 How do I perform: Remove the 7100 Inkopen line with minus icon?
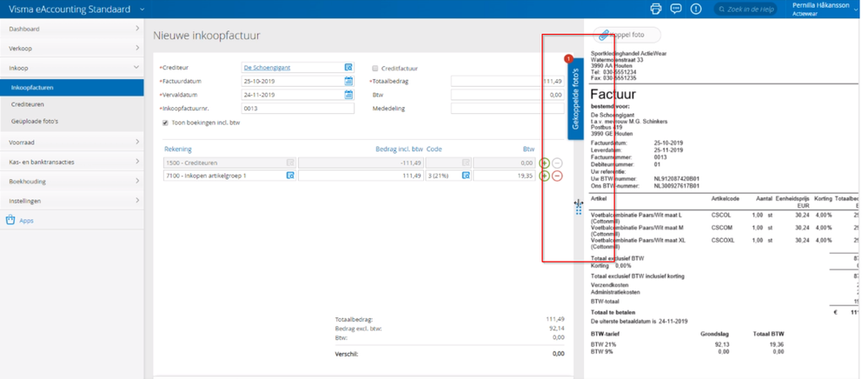coord(557,176)
